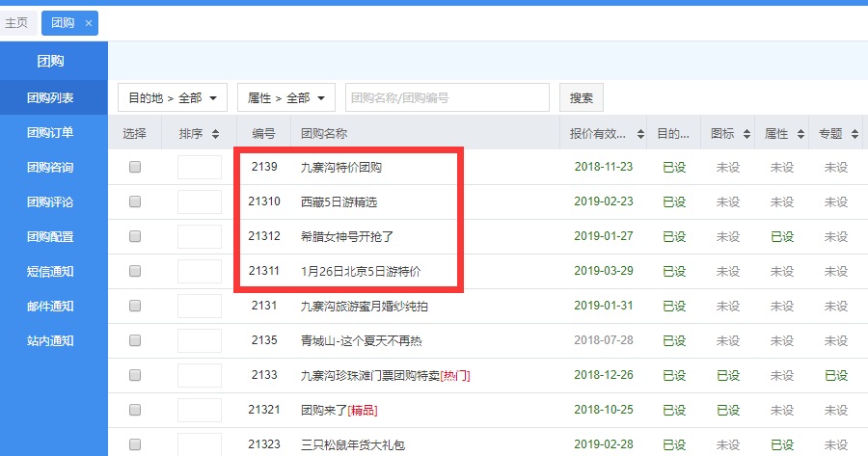
Task: Open the 目的地 > 全部 dropdown
Action: click(x=173, y=97)
